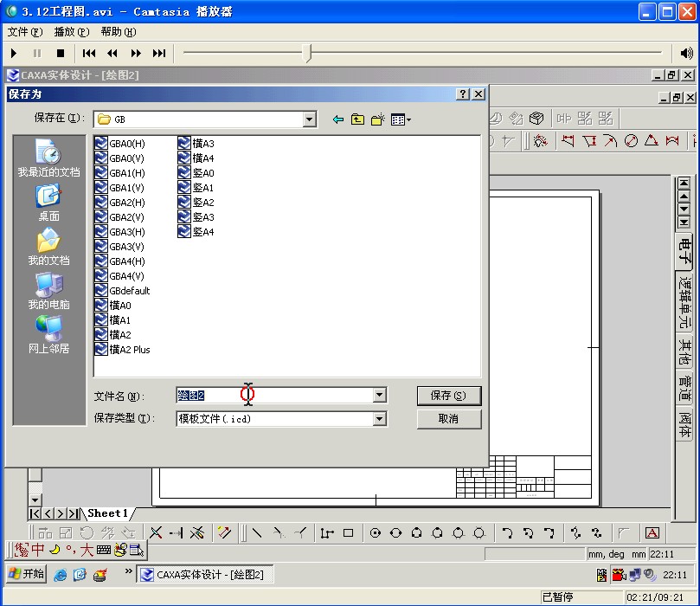Rewind the video
The width and height of the screenshot is (700, 606).
(x=112, y=54)
